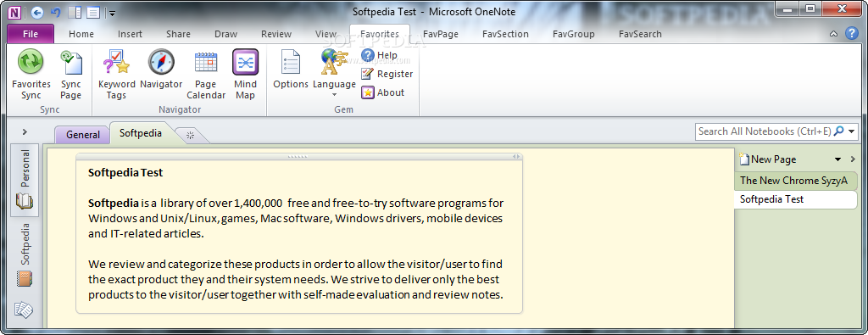868x335 pixels.
Task: Switch to the Review ribbon tab
Action: click(x=276, y=34)
